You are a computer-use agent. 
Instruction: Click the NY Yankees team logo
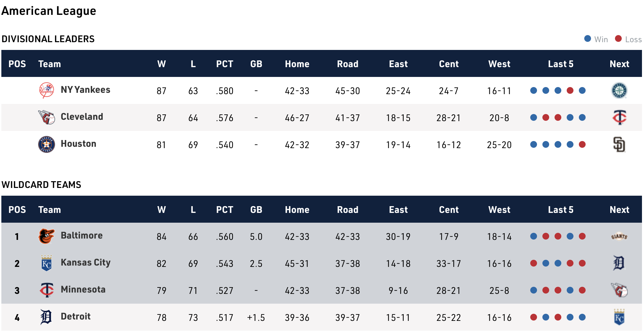47,90
